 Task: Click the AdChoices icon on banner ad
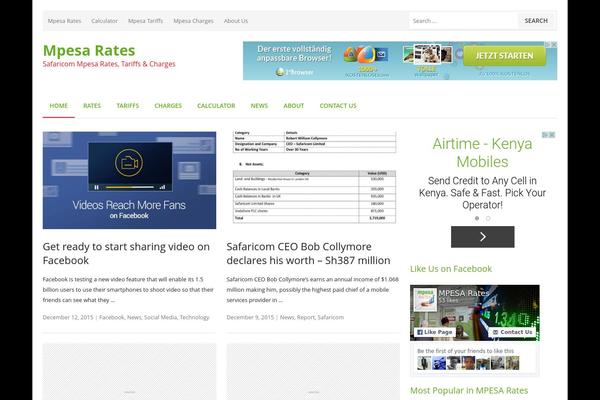coord(552,46)
